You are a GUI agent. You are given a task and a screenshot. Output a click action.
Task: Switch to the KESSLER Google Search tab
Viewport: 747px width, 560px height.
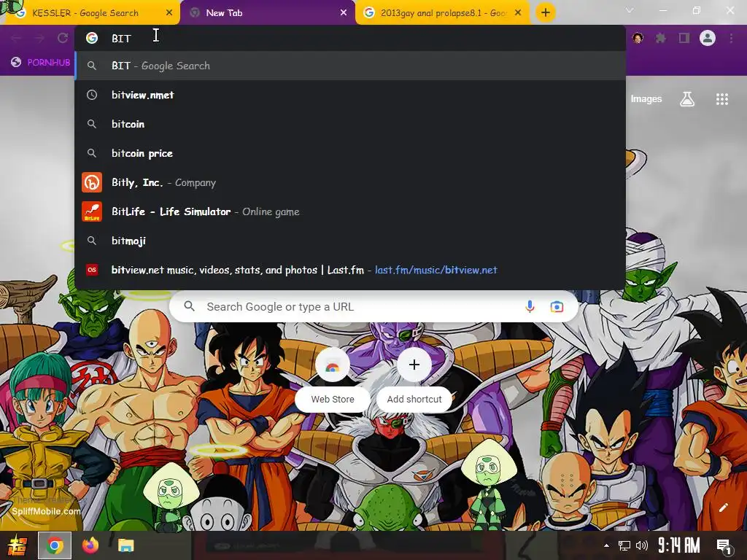point(90,13)
